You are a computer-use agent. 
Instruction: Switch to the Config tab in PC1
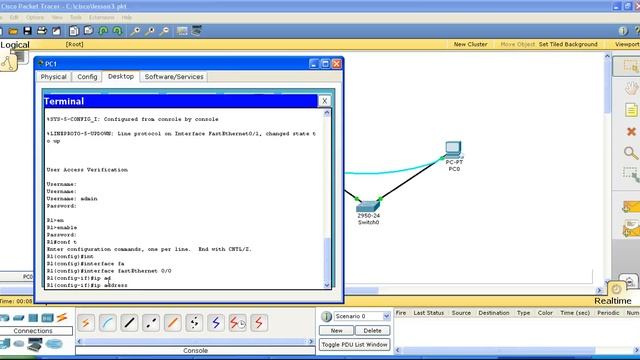[87, 77]
